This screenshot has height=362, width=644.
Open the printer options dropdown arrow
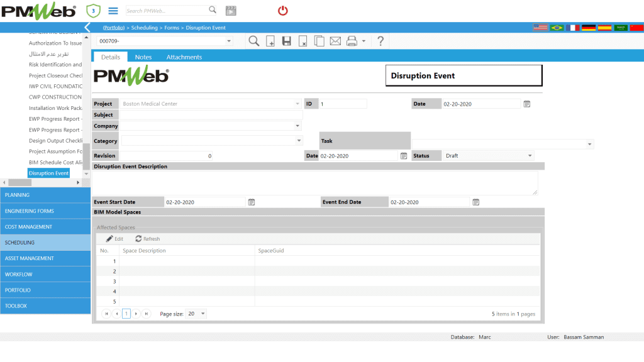point(364,41)
